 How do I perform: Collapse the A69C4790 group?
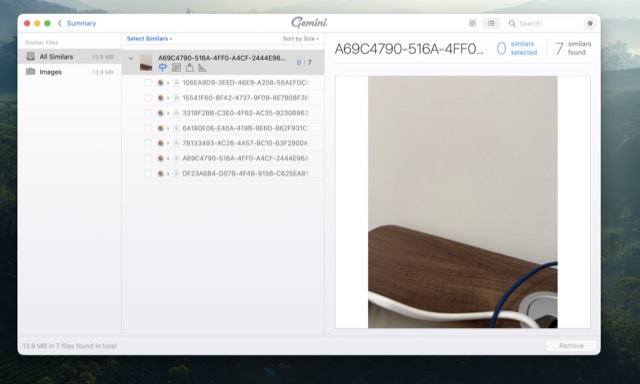click(x=131, y=58)
